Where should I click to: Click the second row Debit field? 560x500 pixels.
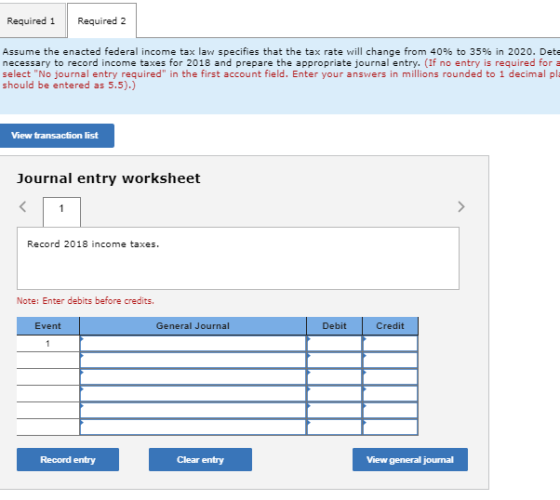pos(334,360)
